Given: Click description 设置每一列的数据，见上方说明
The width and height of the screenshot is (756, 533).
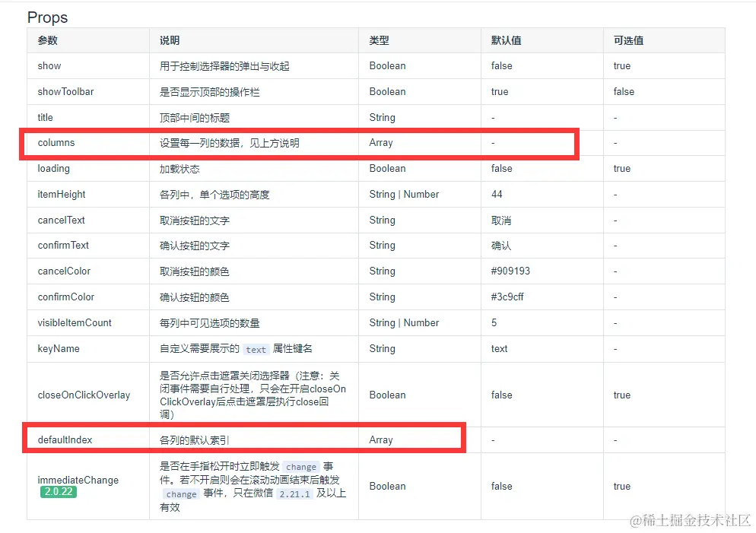Looking at the screenshot, I should click(x=229, y=143).
